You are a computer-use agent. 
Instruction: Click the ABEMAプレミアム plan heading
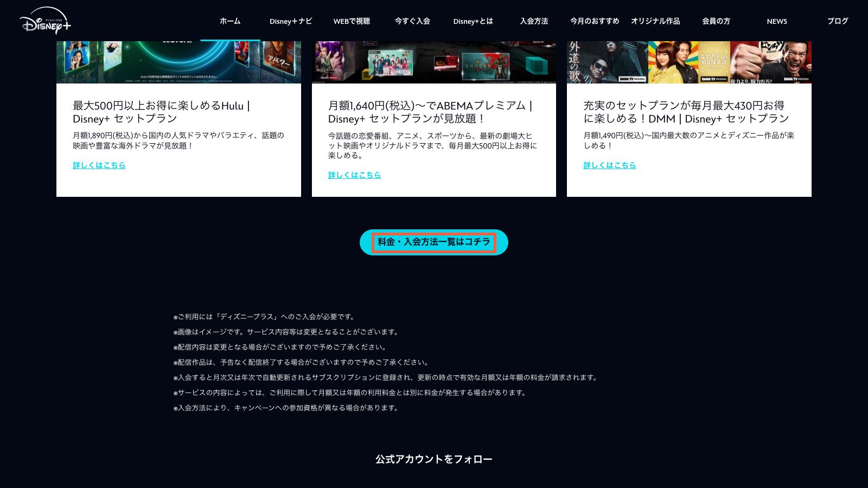[x=430, y=112]
